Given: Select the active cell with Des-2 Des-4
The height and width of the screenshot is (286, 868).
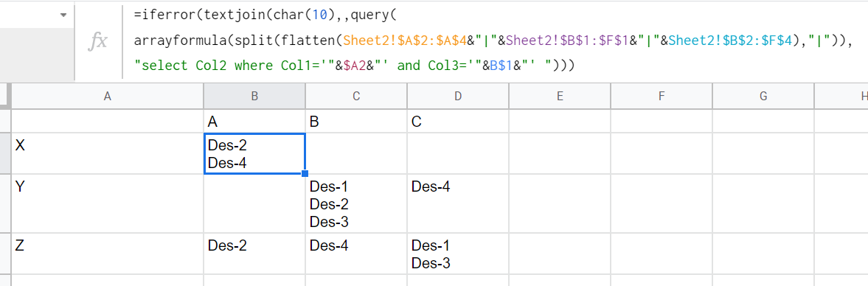Looking at the screenshot, I should [254, 153].
